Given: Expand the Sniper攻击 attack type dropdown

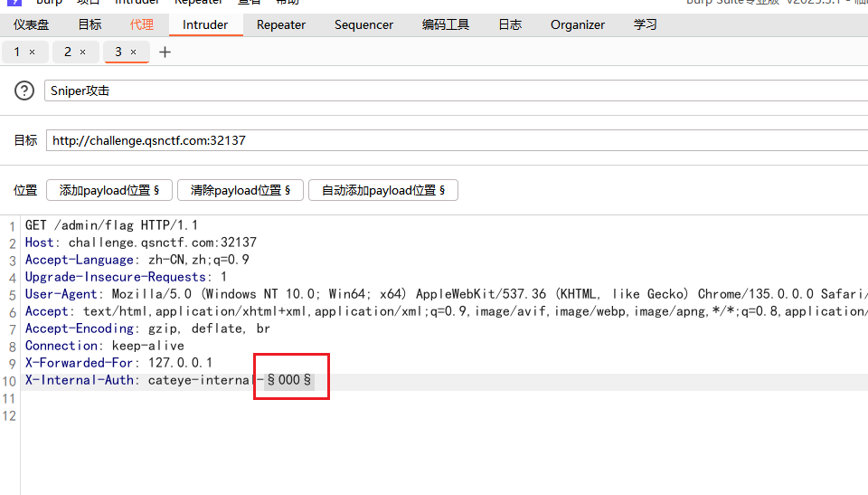Looking at the screenshot, I should point(456,90).
